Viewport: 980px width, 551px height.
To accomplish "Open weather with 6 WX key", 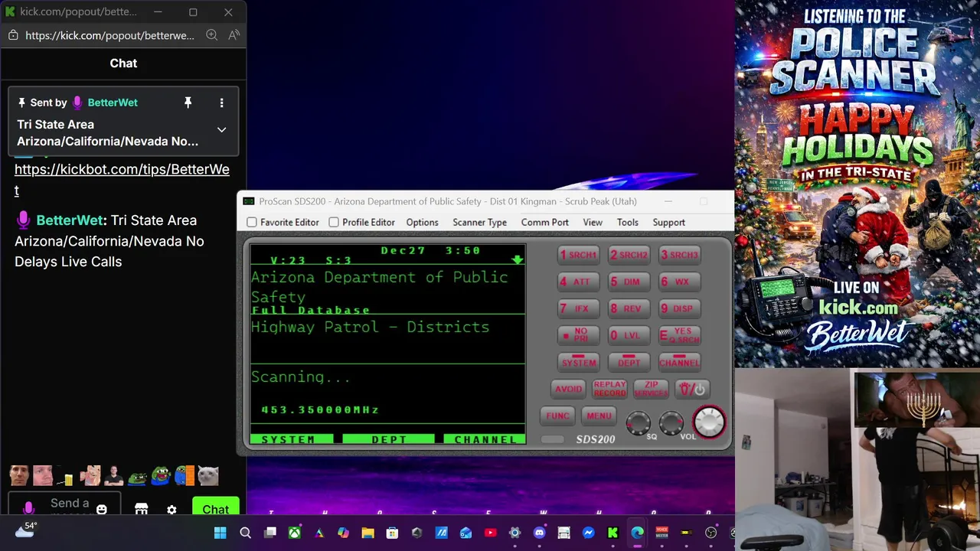I will tap(679, 282).
